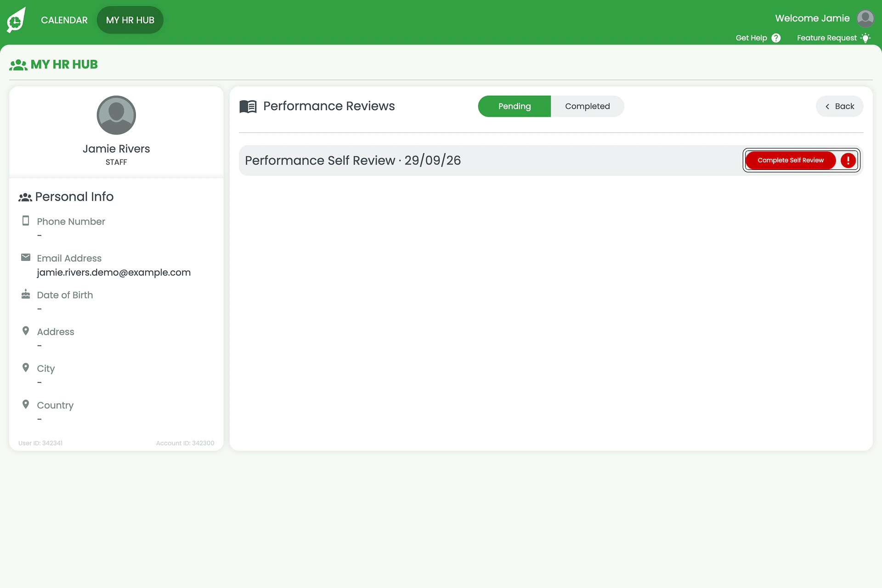Select the Pending reviews toggle
882x588 pixels.
[514, 106]
